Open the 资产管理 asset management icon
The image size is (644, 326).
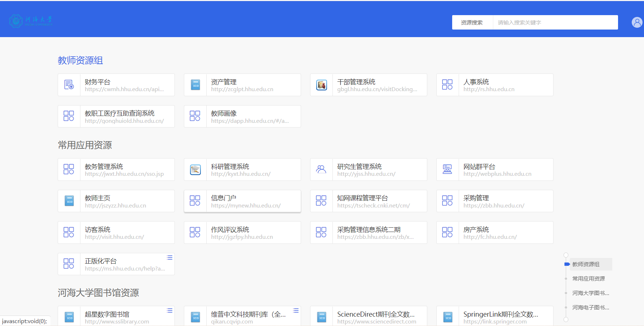195,85
